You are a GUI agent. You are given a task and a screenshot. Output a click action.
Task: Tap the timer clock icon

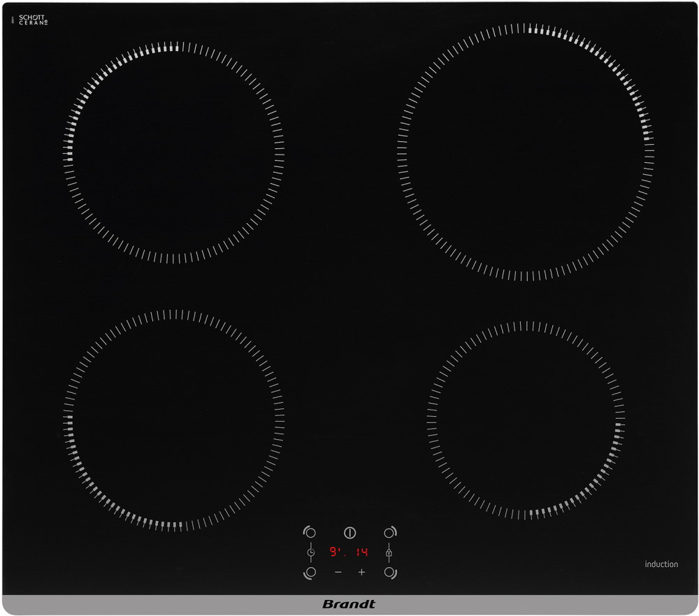point(310,552)
